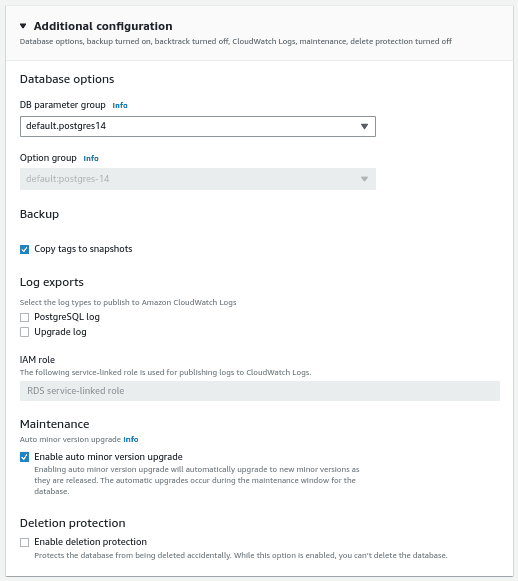Image resolution: width=518 pixels, height=581 pixels.
Task: Uncheck the Copy tags to snapshots checkbox
Action: coord(24,249)
